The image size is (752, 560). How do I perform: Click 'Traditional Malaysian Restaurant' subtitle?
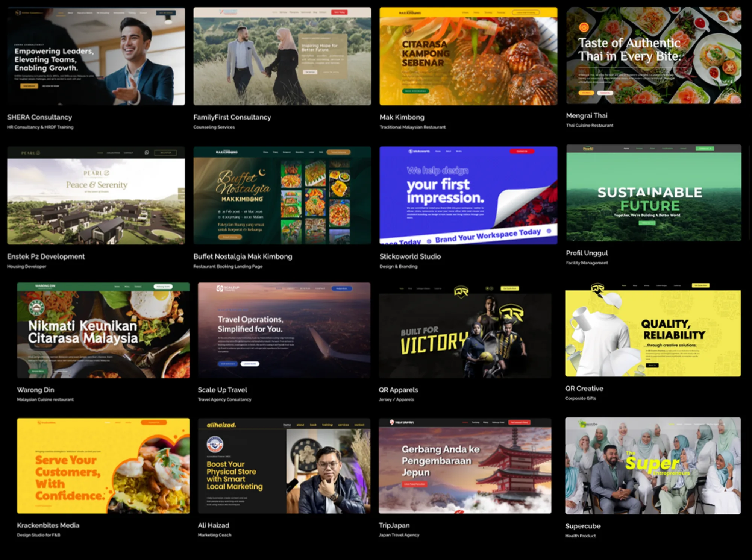[x=412, y=127]
